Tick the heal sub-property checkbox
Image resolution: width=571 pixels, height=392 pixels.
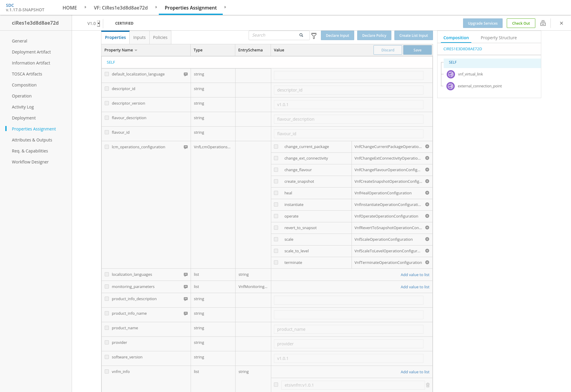click(x=276, y=193)
